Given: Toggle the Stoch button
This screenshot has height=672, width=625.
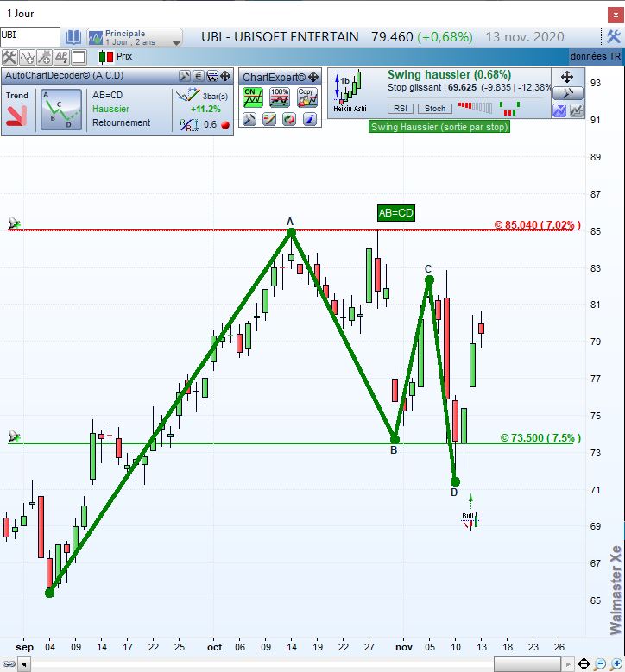Looking at the screenshot, I should tap(435, 109).
